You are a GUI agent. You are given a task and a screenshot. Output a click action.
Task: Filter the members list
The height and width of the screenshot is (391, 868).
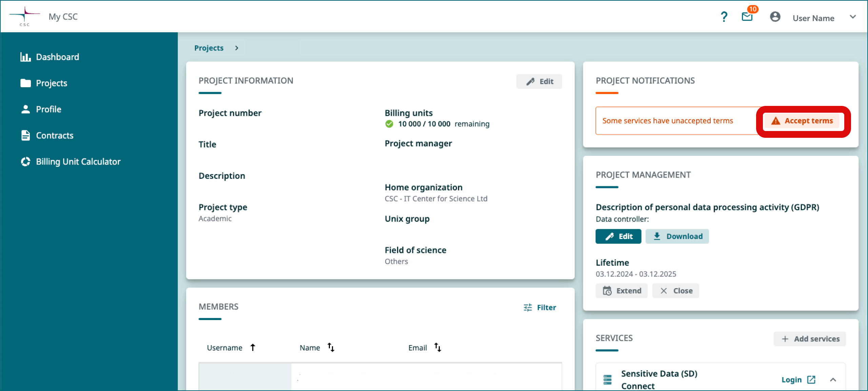point(539,308)
